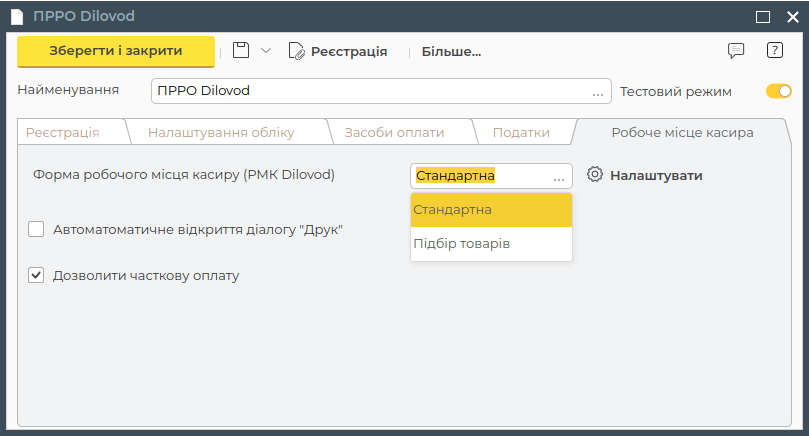Open help via the question mark icon
The width and height of the screenshot is (809, 436).
(774, 50)
